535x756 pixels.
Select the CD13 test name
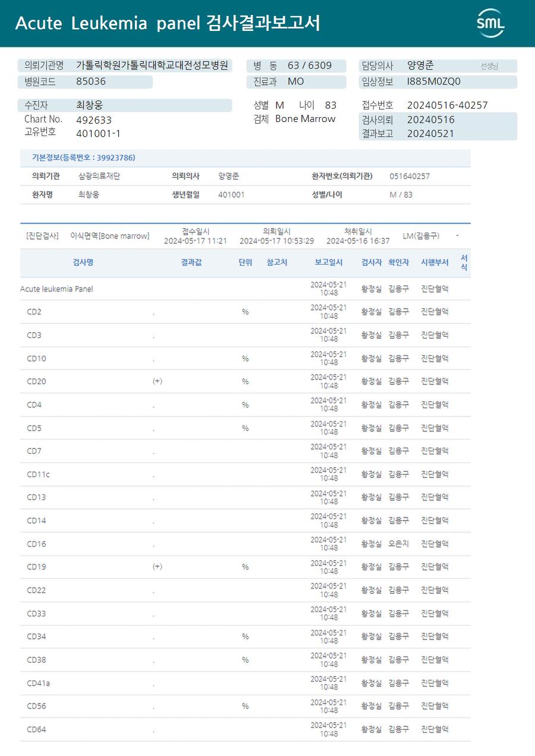(x=36, y=497)
